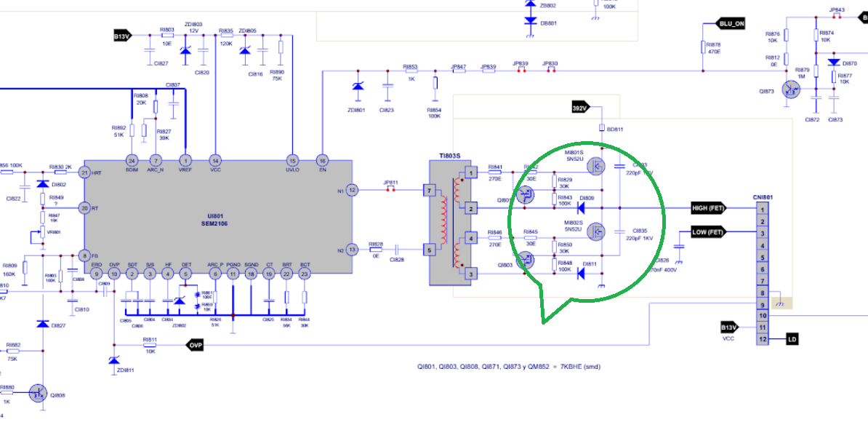Click the OVP net flag
The height and width of the screenshot is (441, 868).
coord(196,346)
